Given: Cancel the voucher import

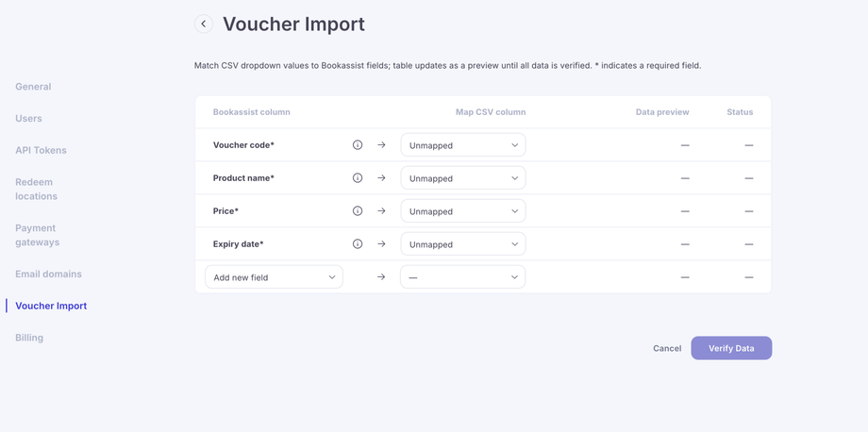Looking at the screenshot, I should (667, 348).
